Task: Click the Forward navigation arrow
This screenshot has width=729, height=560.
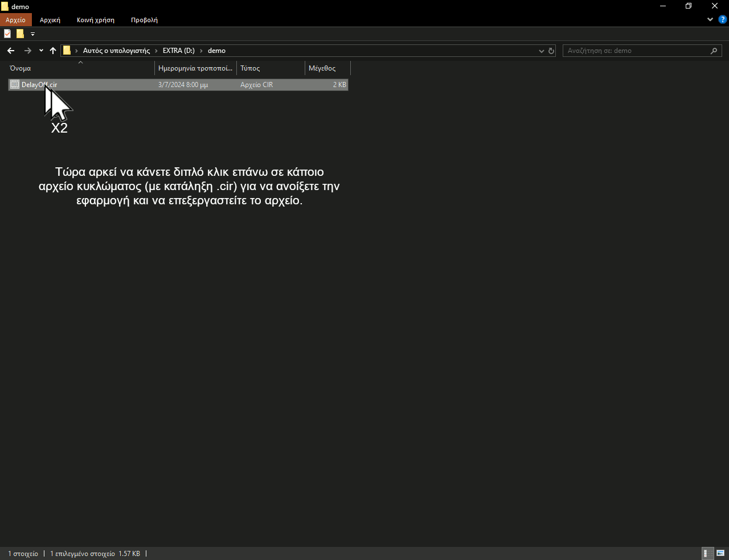Action: [27, 51]
